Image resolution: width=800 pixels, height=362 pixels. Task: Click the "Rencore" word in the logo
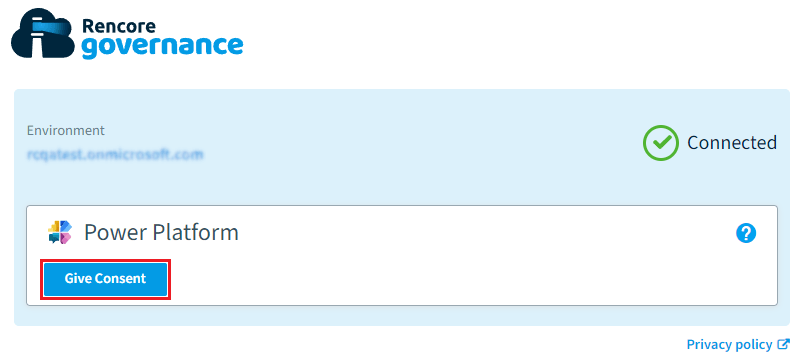[x=119, y=25]
